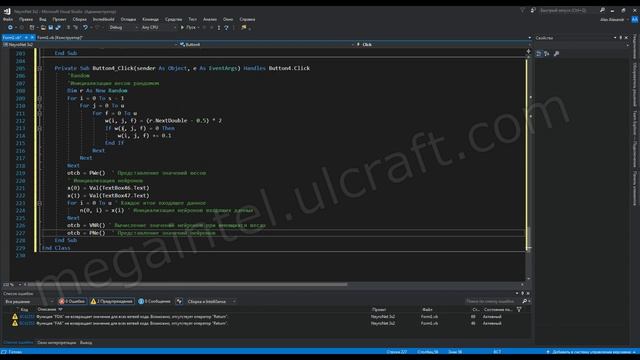Click the Start debugging play icon
640x360 pixels.
(x=182, y=27)
